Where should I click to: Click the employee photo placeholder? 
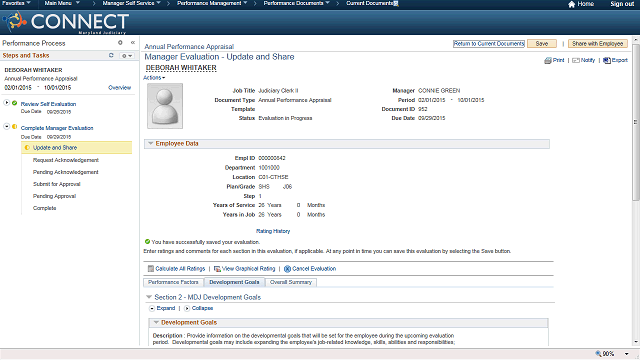(165, 106)
